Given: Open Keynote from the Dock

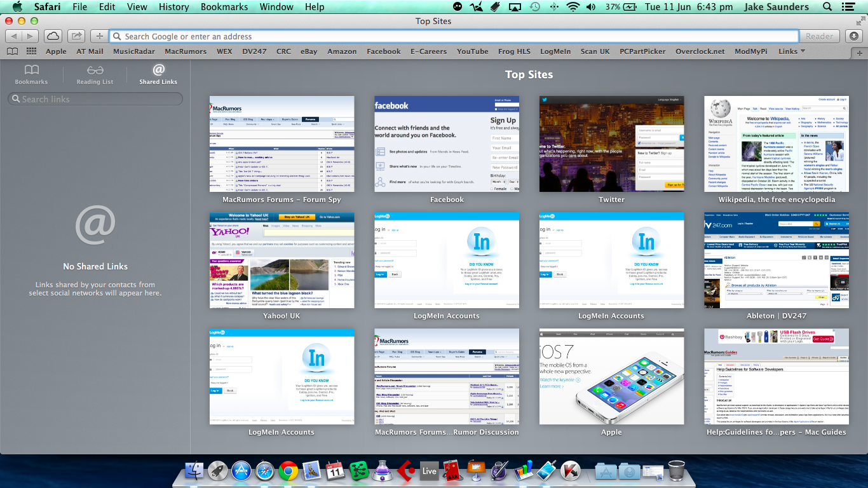Looking at the screenshot, I should [477, 471].
